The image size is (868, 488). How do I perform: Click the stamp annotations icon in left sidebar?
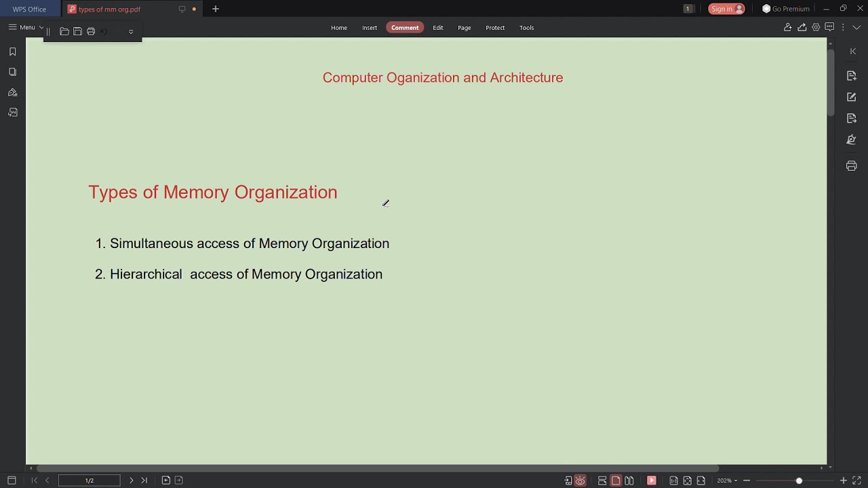coord(12,92)
